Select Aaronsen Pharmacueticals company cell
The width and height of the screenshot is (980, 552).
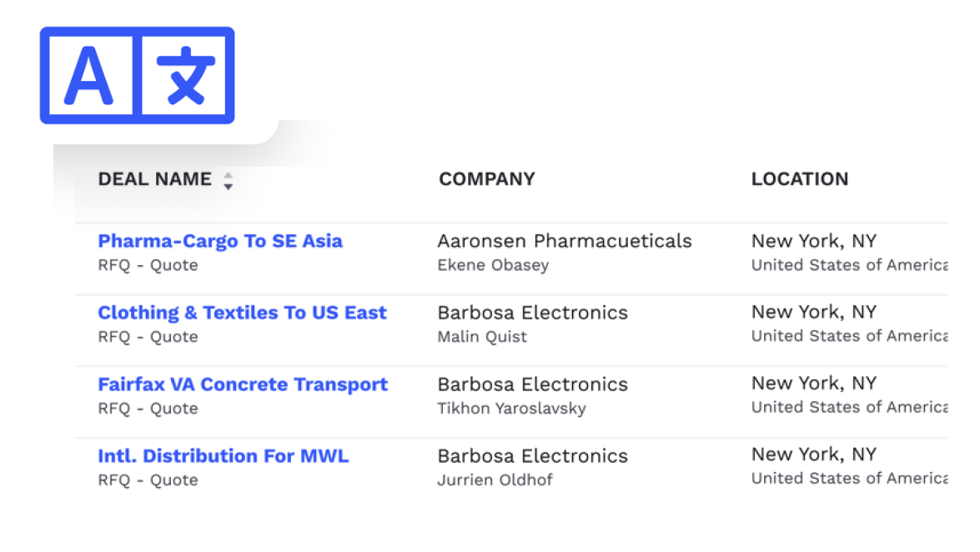pos(565,241)
